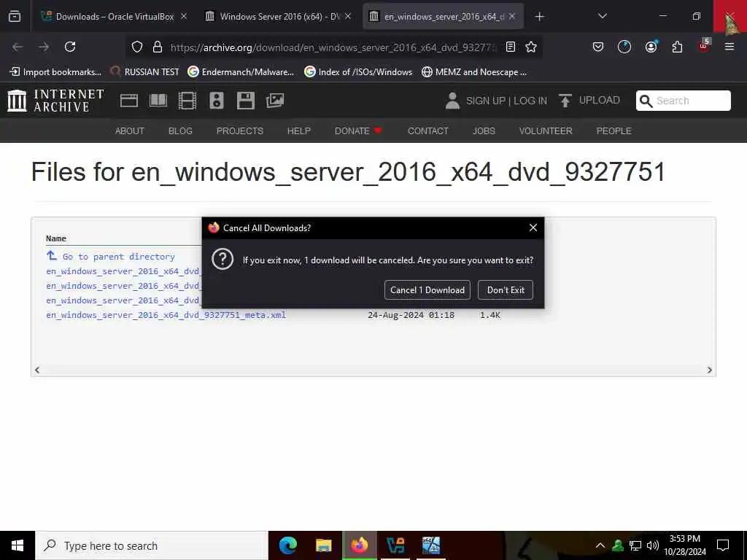The image size is (747, 560).
Task: Launch Microsoft Edge from taskbar
Action: point(287,545)
